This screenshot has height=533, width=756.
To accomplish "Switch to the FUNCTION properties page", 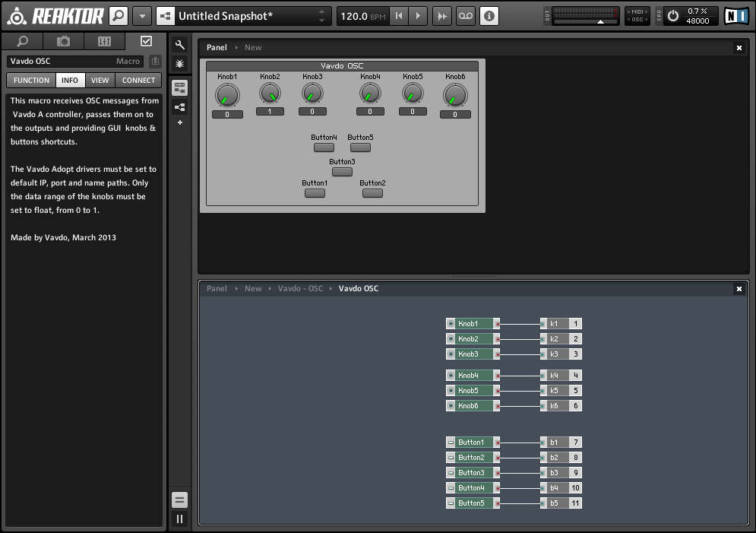I will coord(31,80).
